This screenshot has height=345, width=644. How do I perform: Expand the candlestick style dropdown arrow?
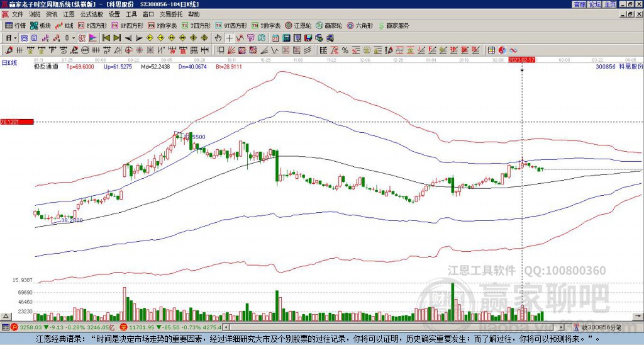click(74, 38)
